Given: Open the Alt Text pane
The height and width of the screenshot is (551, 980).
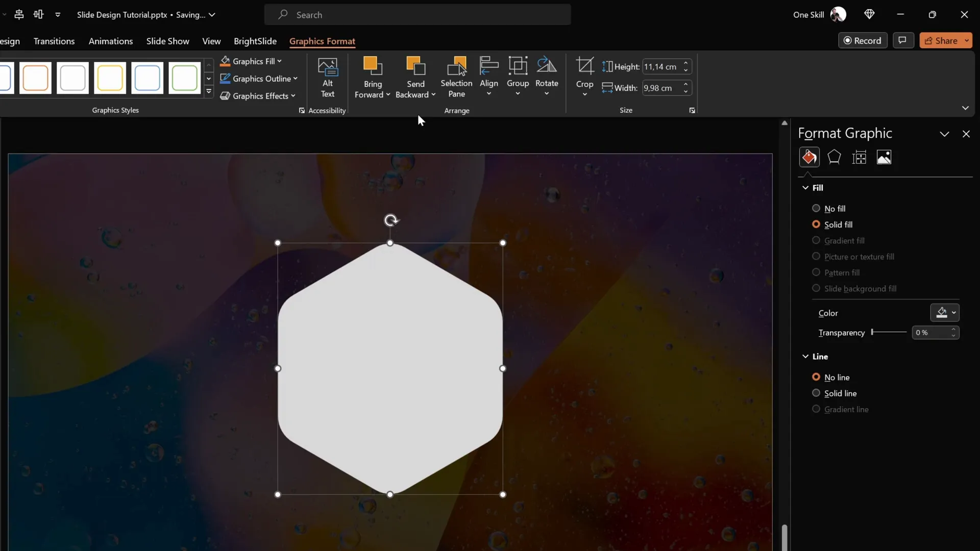Looking at the screenshot, I should tap(328, 78).
